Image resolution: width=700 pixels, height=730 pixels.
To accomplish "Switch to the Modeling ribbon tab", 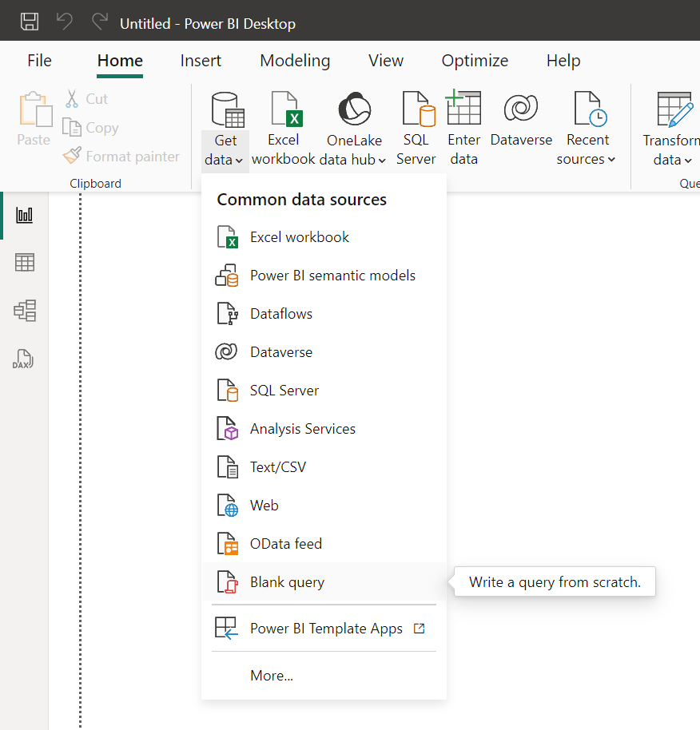I will pos(294,60).
